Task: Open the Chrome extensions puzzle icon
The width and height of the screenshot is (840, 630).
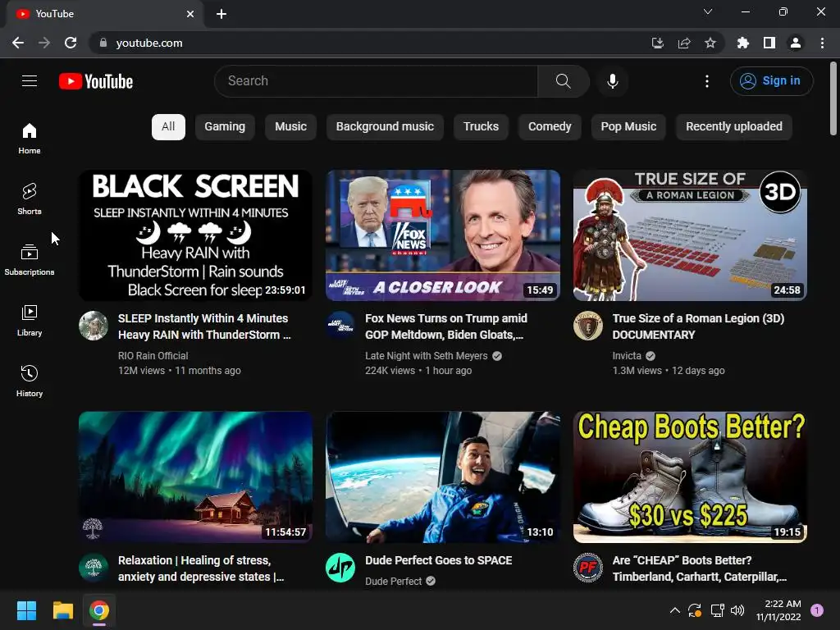Action: pos(742,43)
